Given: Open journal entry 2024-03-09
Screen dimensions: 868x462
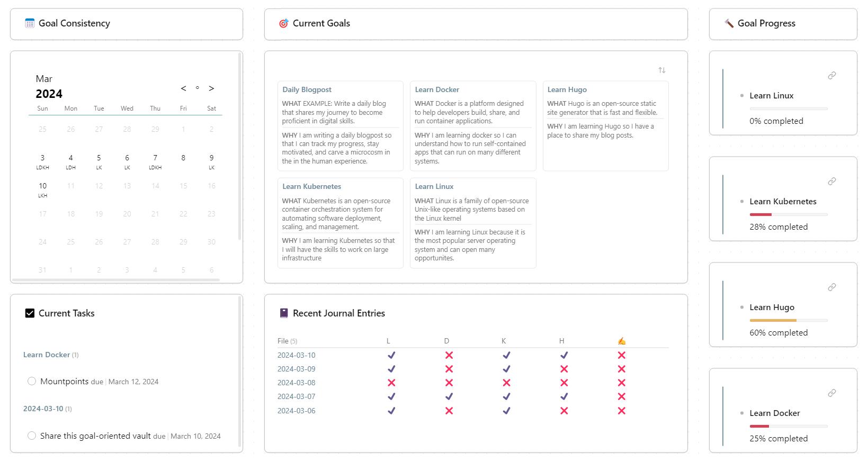Looking at the screenshot, I should click(x=297, y=369).
